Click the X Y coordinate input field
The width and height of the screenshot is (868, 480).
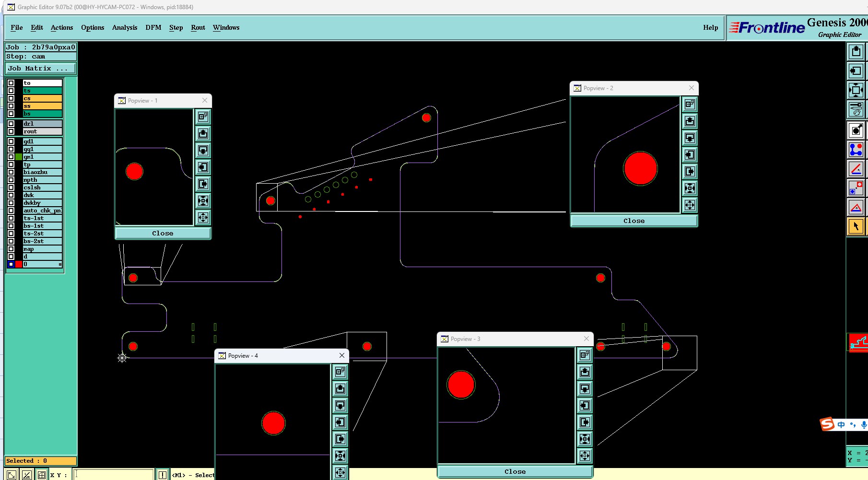114,475
